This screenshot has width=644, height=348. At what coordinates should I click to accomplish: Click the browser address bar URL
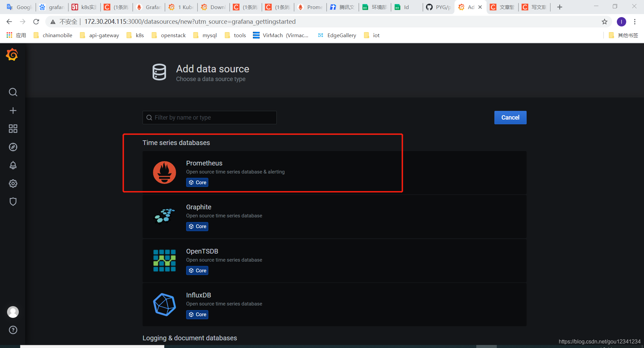click(190, 22)
